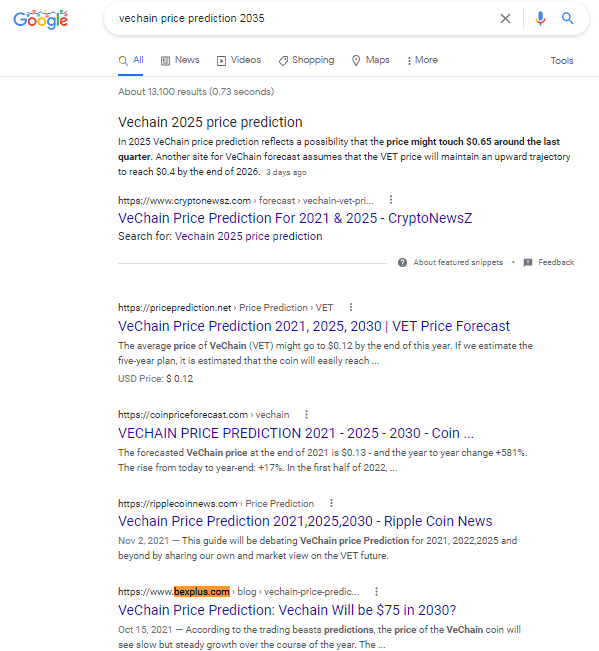This screenshot has width=599, height=651.
Task: Expand the More search categories menu
Action: 422,60
